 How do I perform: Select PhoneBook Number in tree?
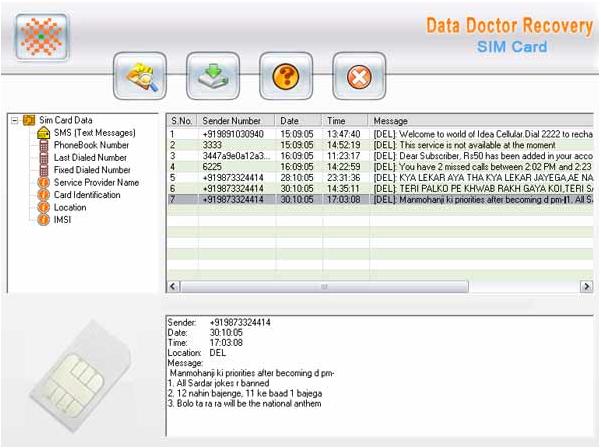(92, 145)
